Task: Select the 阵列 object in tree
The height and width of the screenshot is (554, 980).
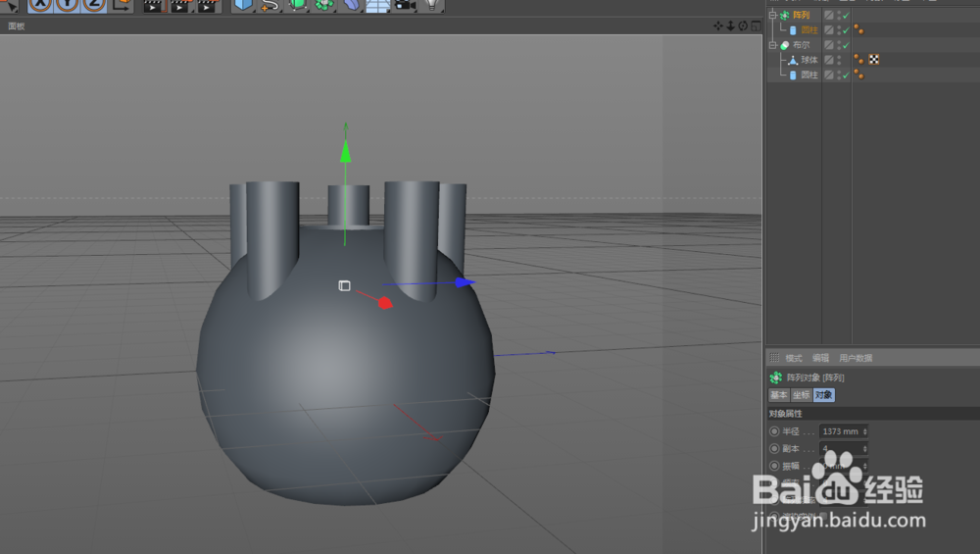Action: pyautogui.click(x=802, y=15)
